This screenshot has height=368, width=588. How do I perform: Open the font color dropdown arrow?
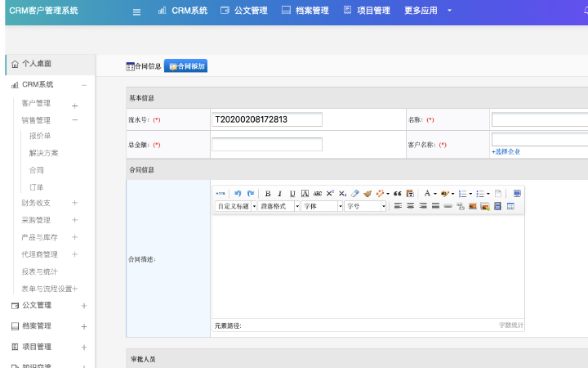[435, 194]
